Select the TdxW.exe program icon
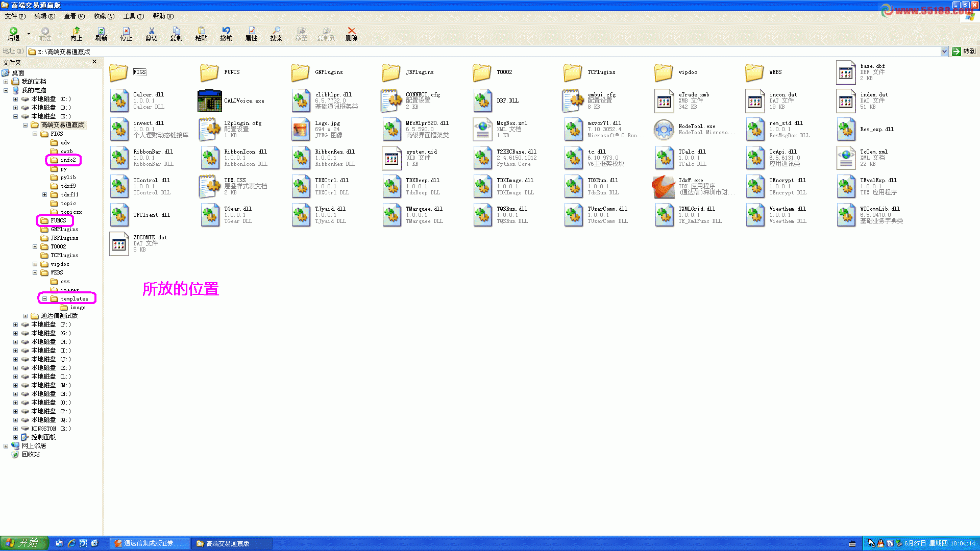 pos(664,186)
